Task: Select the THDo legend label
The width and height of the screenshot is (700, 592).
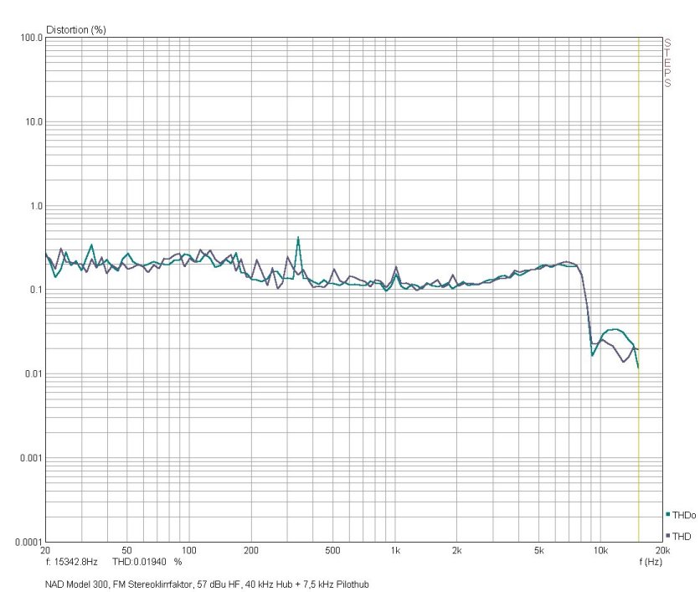Action: (x=684, y=515)
